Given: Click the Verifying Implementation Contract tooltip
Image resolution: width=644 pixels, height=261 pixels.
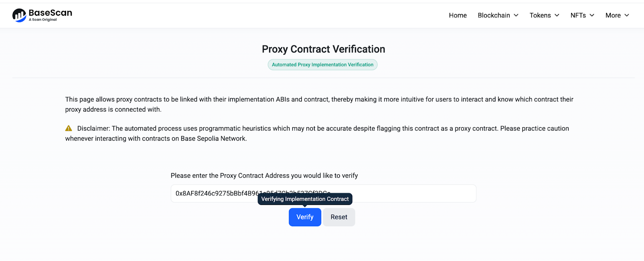Looking at the screenshot, I should pos(305,199).
